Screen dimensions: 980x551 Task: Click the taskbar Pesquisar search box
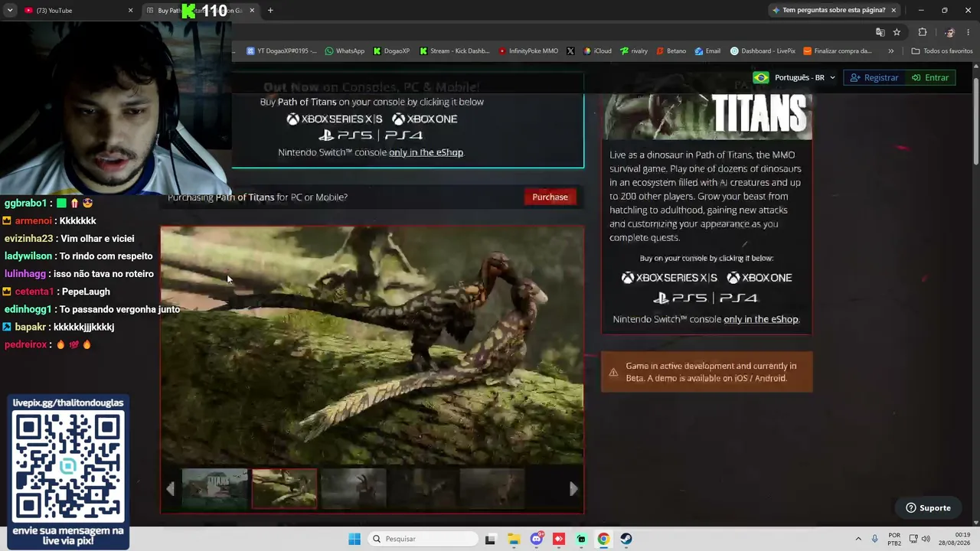pyautogui.click(x=423, y=539)
